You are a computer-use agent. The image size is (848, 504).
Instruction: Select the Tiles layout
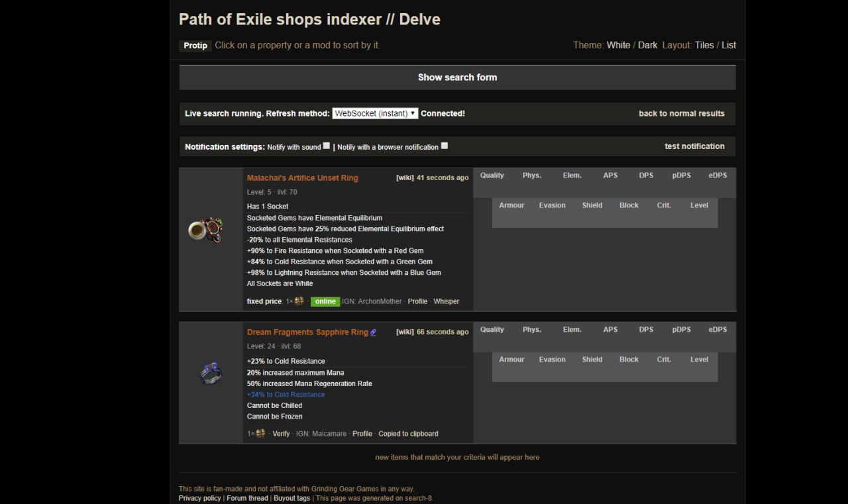(704, 45)
